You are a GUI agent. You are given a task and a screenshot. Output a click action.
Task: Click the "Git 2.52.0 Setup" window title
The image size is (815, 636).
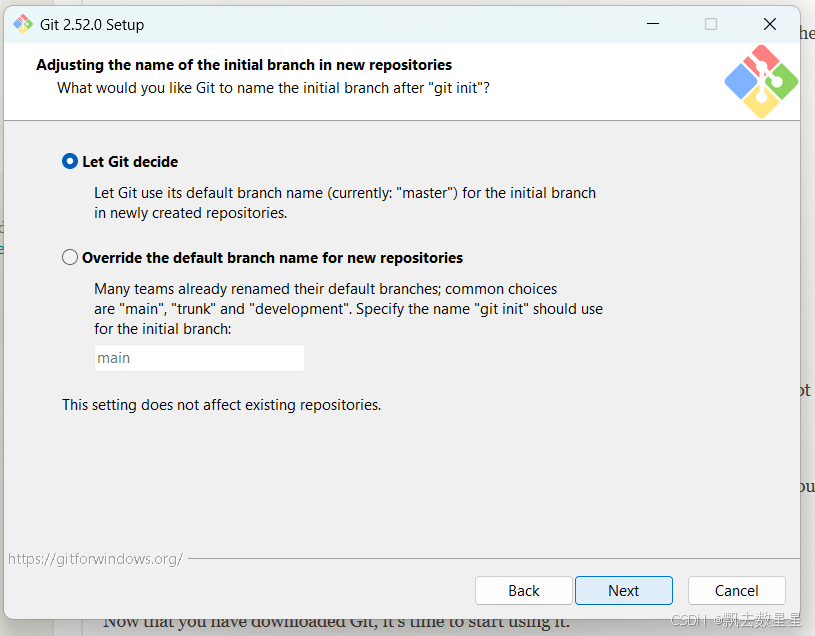(x=92, y=25)
